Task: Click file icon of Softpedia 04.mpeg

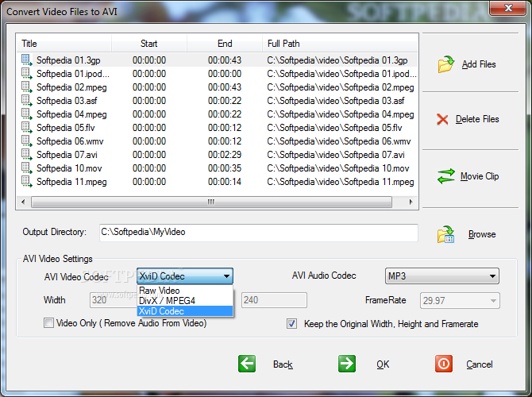Action: [27, 114]
